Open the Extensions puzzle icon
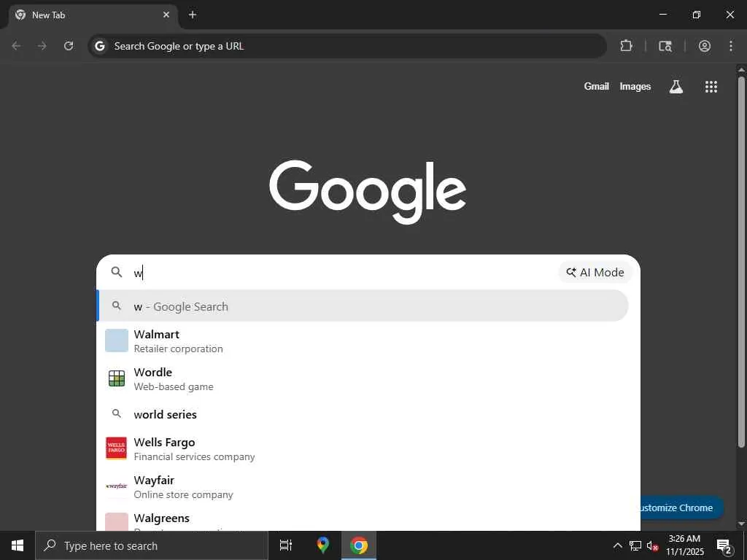747x560 pixels. [x=626, y=46]
